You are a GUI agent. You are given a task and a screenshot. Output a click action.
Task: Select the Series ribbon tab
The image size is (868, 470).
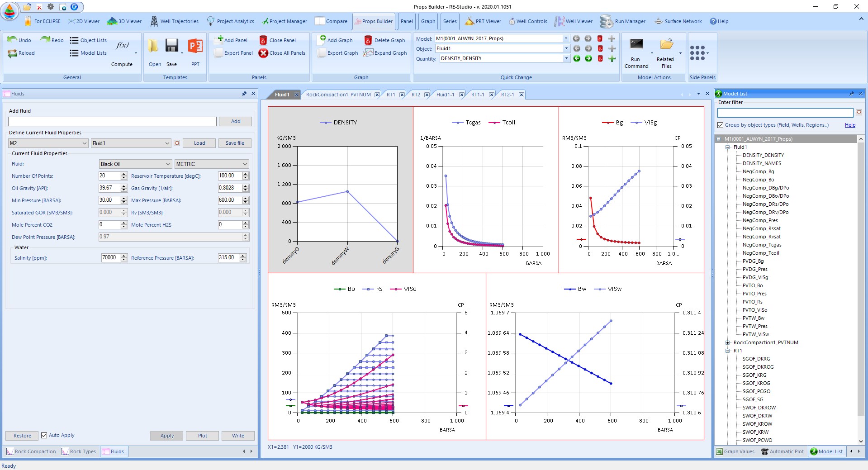pos(450,21)
